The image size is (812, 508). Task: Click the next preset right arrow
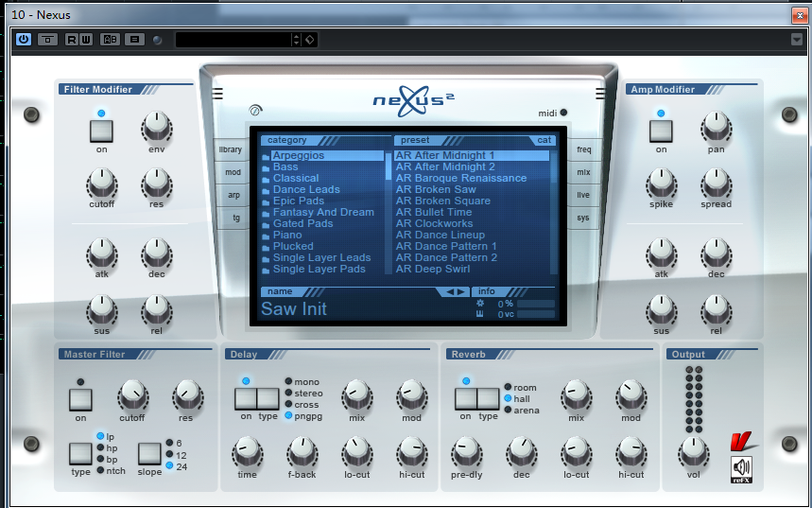point(461,292)
